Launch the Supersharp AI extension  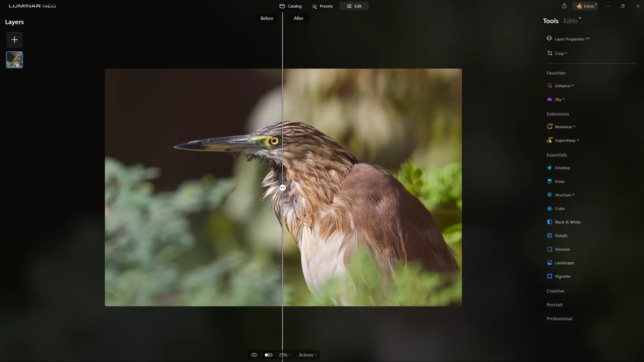pos(565,140)
